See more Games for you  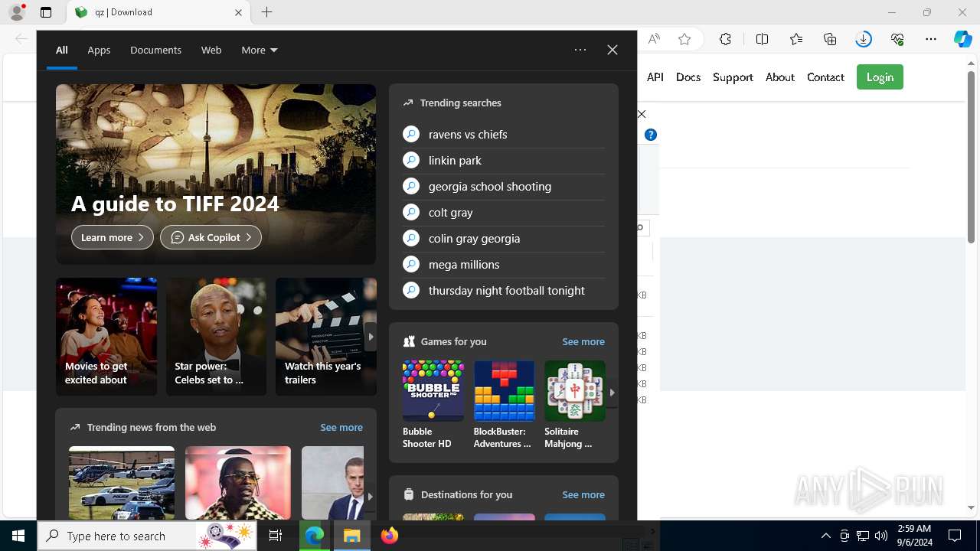pyautogui.click(x=583, y=341)
